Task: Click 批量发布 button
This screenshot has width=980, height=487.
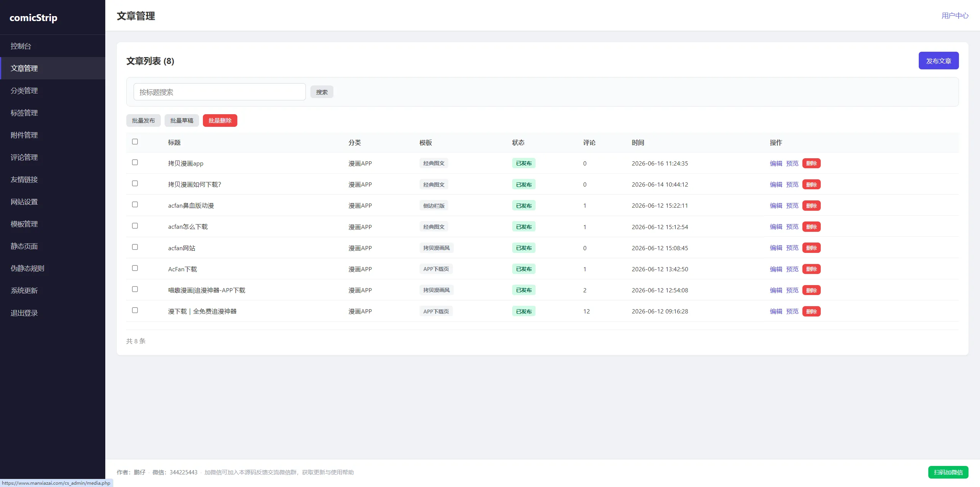Action: tap(143, 120)
